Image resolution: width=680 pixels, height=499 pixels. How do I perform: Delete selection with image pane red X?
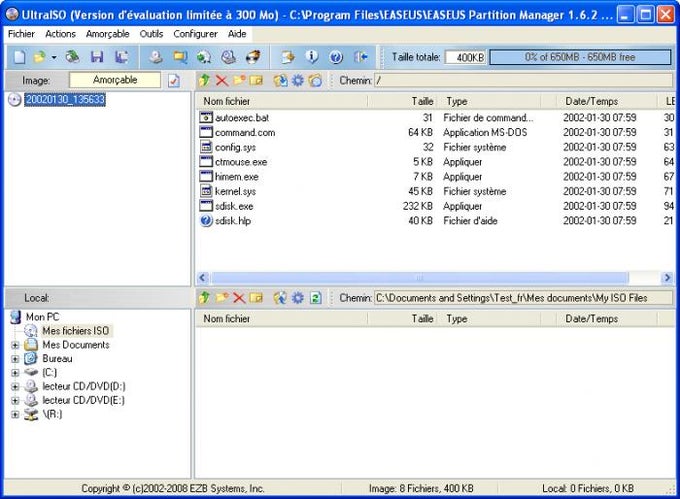coord(222,80)
